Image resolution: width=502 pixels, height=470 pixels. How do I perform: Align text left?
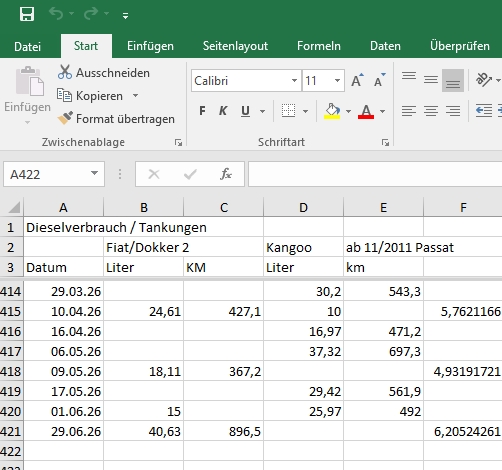pyautogui.click(x=409, y=111)
